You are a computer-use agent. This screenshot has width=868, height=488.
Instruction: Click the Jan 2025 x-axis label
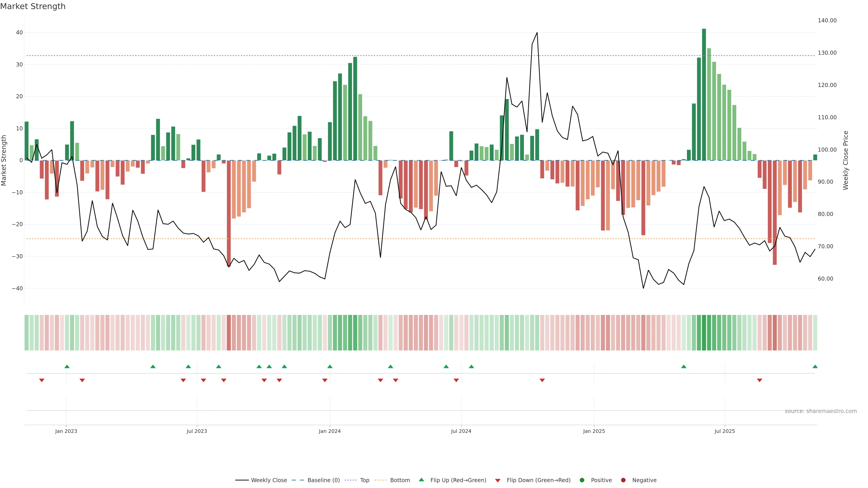(594, 431)
